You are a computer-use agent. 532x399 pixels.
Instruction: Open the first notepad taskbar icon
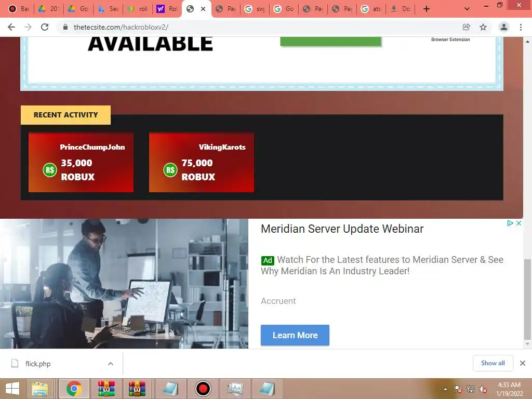[x=170, y=389]
